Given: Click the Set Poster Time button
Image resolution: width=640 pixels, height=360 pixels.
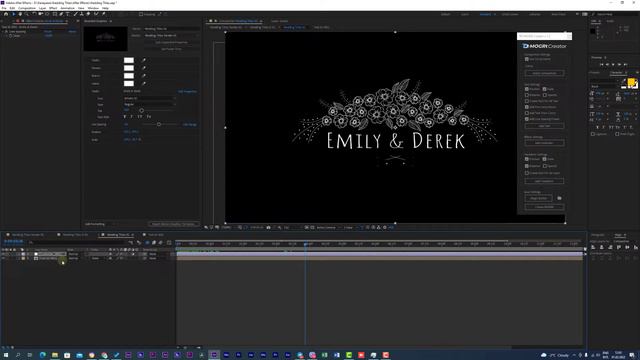Looking at the screenshot, I should click(171, 49).
